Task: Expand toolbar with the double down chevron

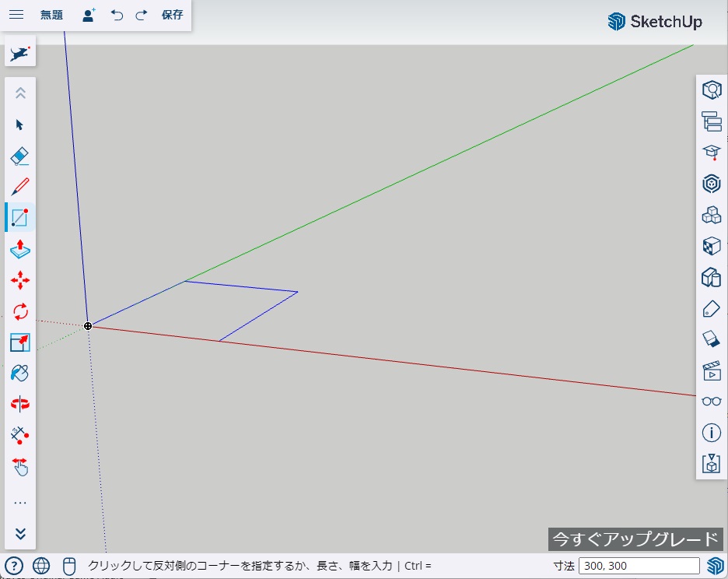Action: (x=20, y=534)
